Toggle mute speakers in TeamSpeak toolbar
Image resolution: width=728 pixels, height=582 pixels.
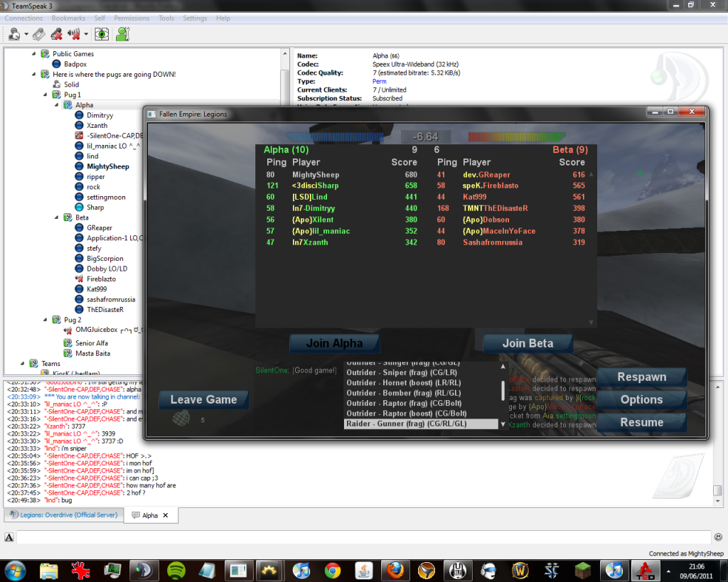point(73,34)
